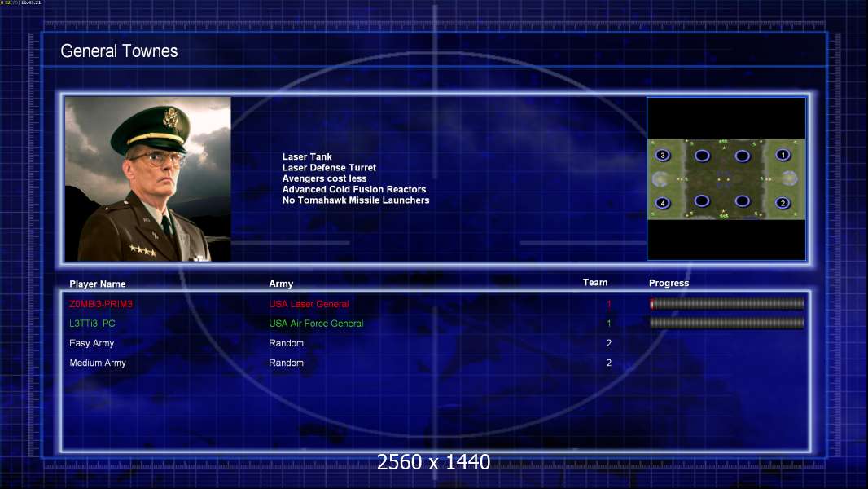
Task: Click "Avengers cost less" text
Action: tap(324, 178)
